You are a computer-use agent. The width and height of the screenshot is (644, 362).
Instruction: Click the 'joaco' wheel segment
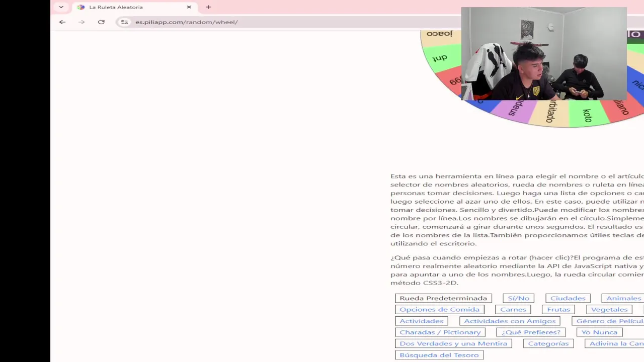click(441, 36)
